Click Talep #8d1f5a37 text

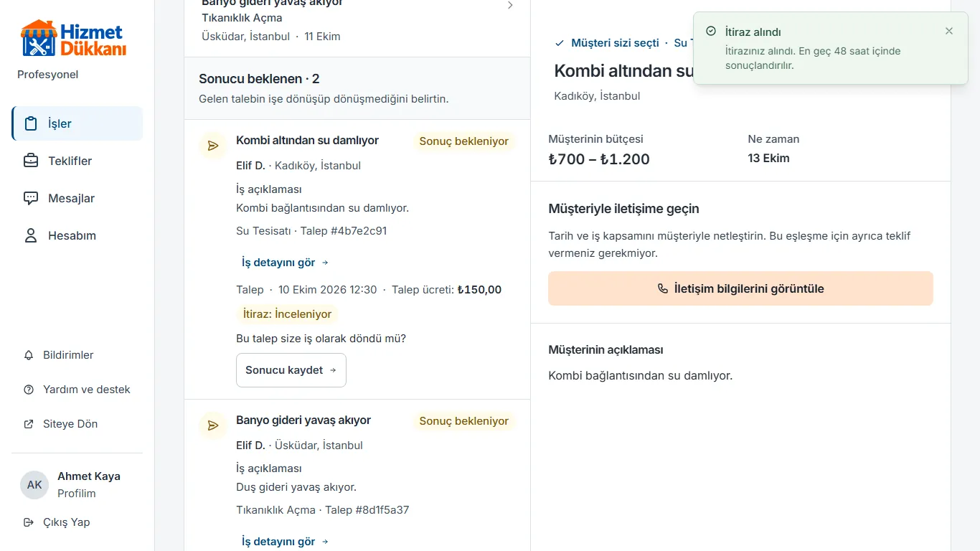point(367,510)
